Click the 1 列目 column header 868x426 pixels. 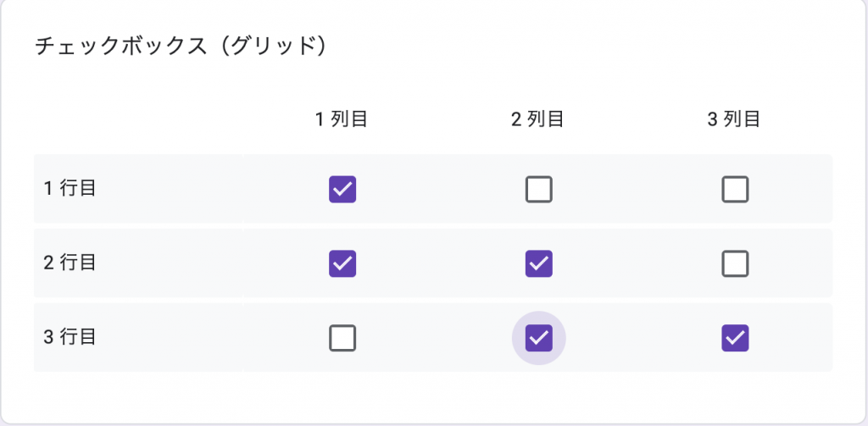pos(341,119)
